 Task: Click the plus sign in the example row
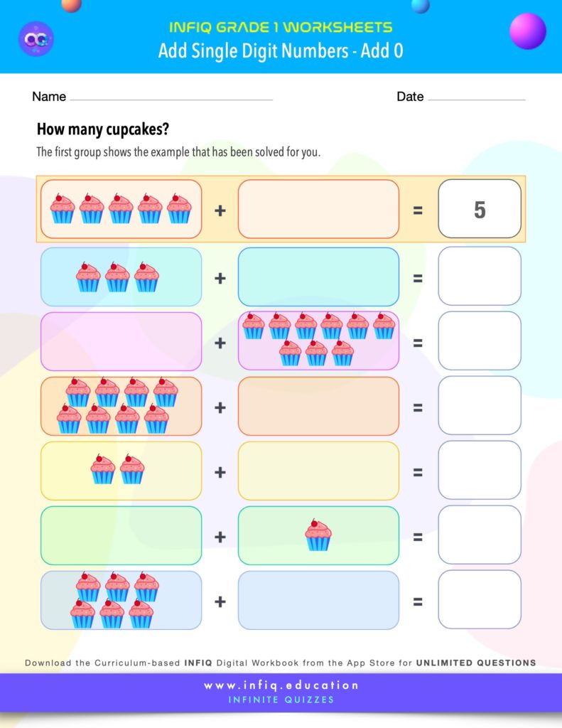point(220,210)
